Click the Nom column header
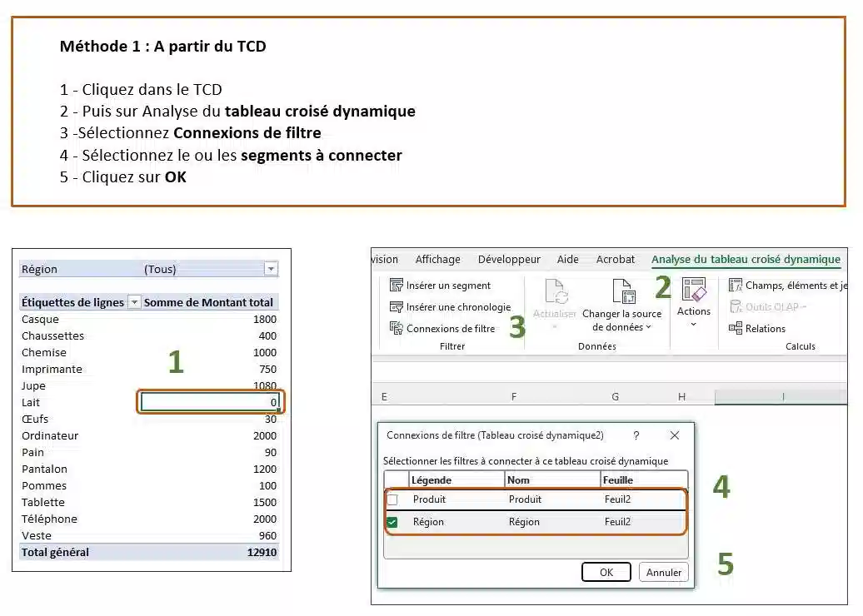 pyautogui.click(x=552, y=480)
